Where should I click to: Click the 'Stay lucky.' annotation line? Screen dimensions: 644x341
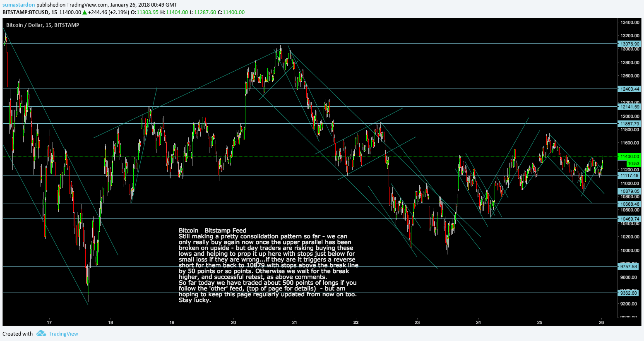(195, 300)
